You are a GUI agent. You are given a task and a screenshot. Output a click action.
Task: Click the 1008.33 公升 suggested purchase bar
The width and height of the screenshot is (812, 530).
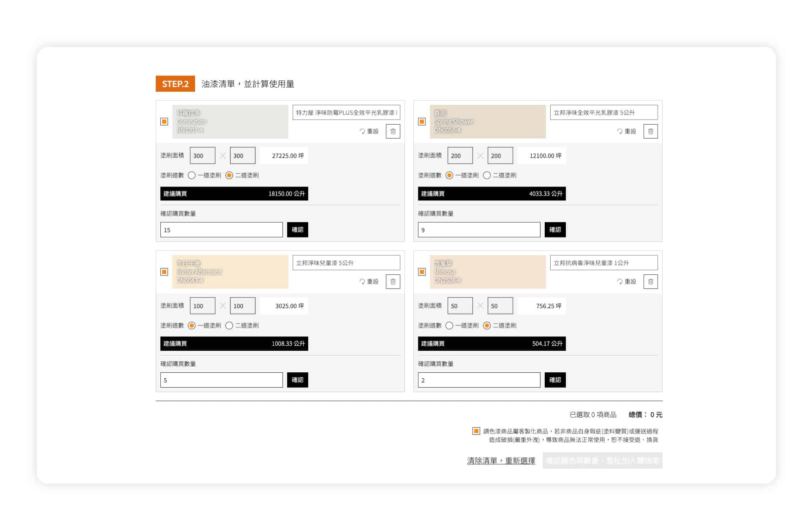pos(234,344)
